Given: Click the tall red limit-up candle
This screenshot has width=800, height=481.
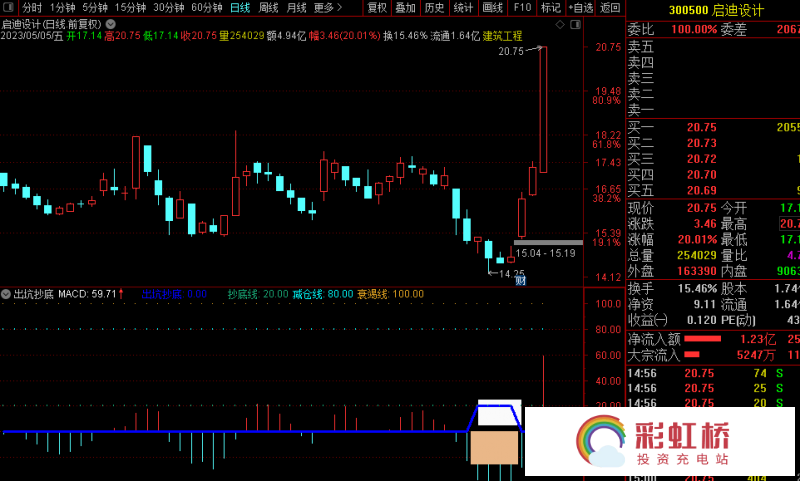Looking at the screenshot, I should pos(543,110).
